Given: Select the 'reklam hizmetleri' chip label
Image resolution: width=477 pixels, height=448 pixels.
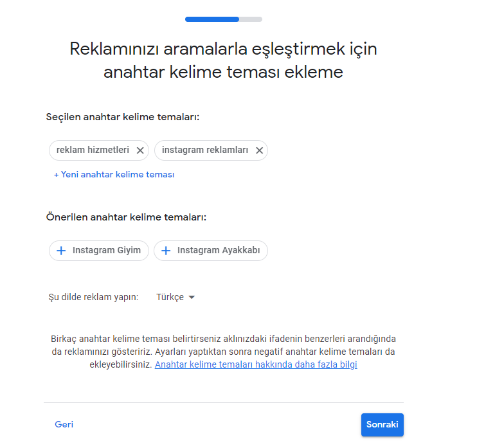Looking at the screenshot, I should tap(93, 150).
